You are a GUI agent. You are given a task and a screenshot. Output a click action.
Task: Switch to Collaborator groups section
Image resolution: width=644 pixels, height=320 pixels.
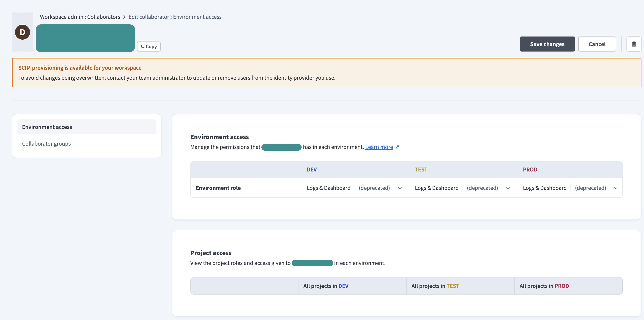click(46, 144)
